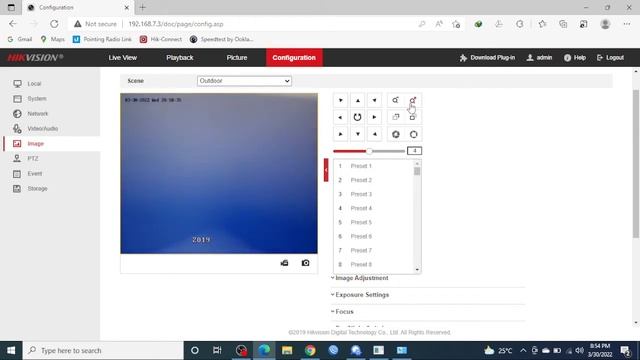
Task: Pan camera left with PTZ arrow
Action: (340, 118)
